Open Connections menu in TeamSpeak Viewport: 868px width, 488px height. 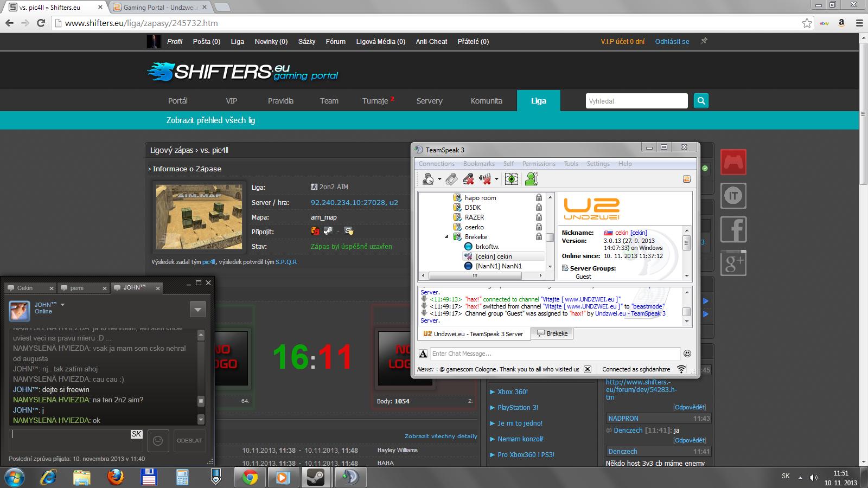pyautogui.click(x=437, y=164)
